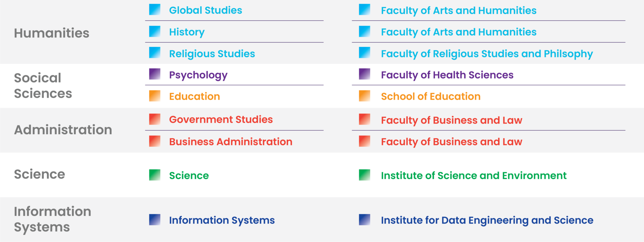Click the blue square next to History
This screenshot has width=644, height=242.
pyautogui.click(x=155, y=31)
